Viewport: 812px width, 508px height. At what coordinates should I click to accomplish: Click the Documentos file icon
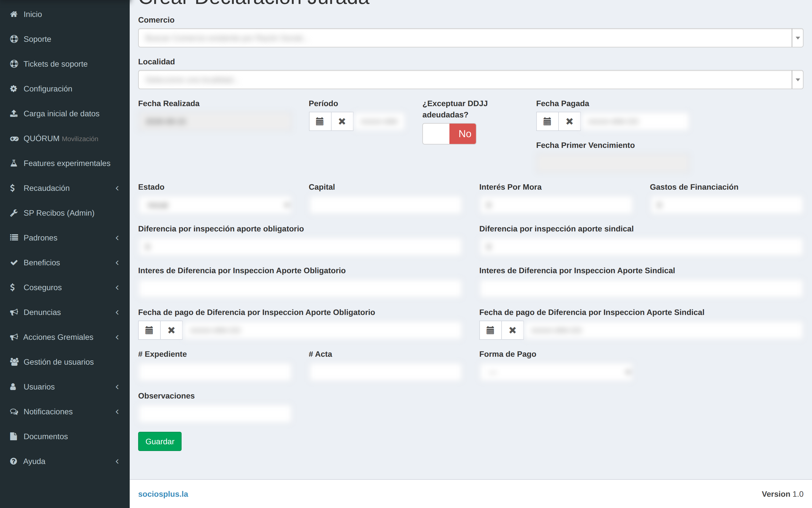[x=14, y=436]
